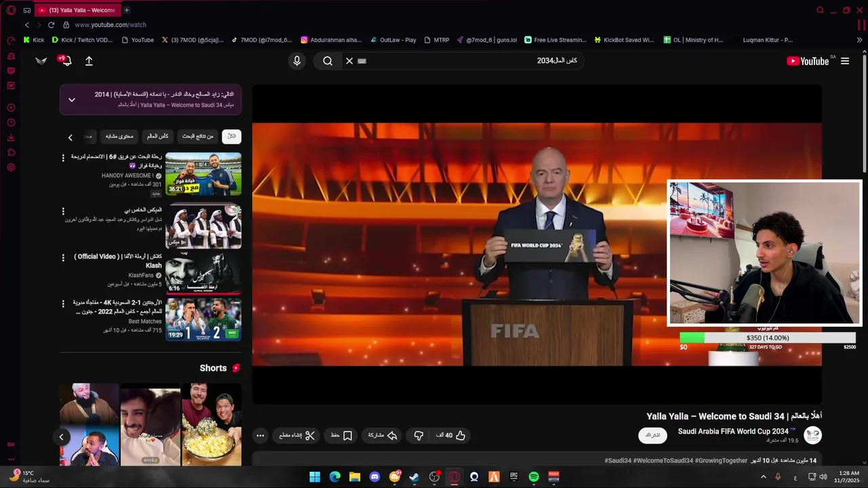Open the Shorts section logo icon
The width and height of the screenshot is (868, 488).
[236, 368]
